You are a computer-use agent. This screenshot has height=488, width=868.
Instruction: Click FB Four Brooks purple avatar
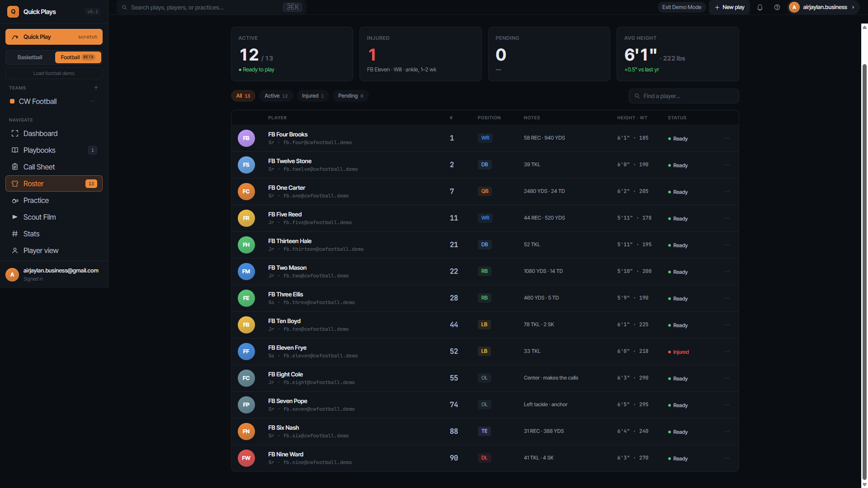pos(246,138)
